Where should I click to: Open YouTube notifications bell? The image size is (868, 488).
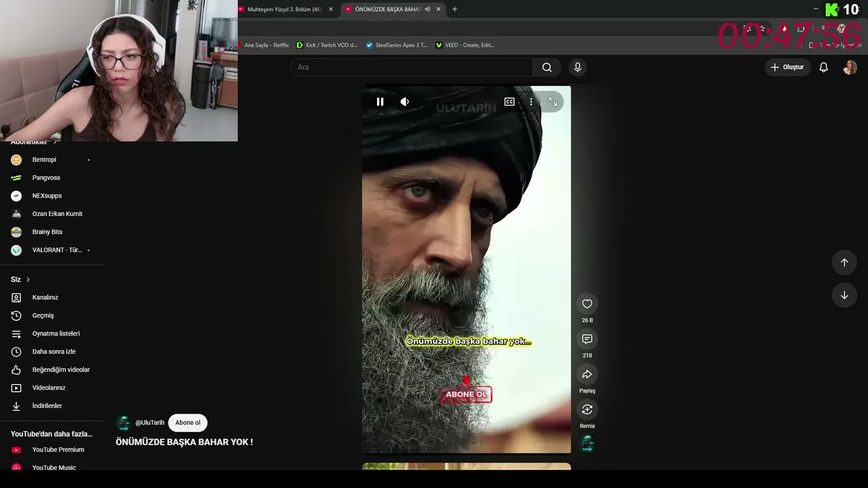point(823,67)
